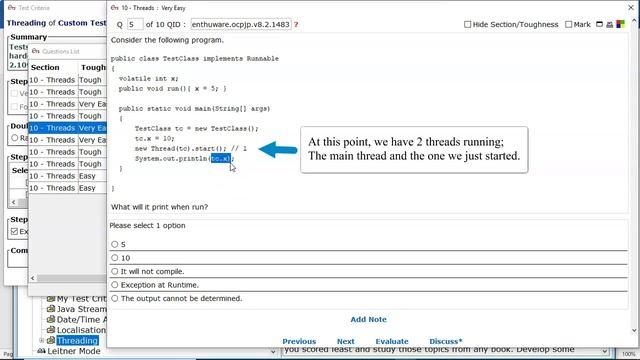Image resolution: width=640 pixels, height=360 pixels.
Task: Click the 100% zoom indicator at bottom right
Action: click(x=629, y=354)
